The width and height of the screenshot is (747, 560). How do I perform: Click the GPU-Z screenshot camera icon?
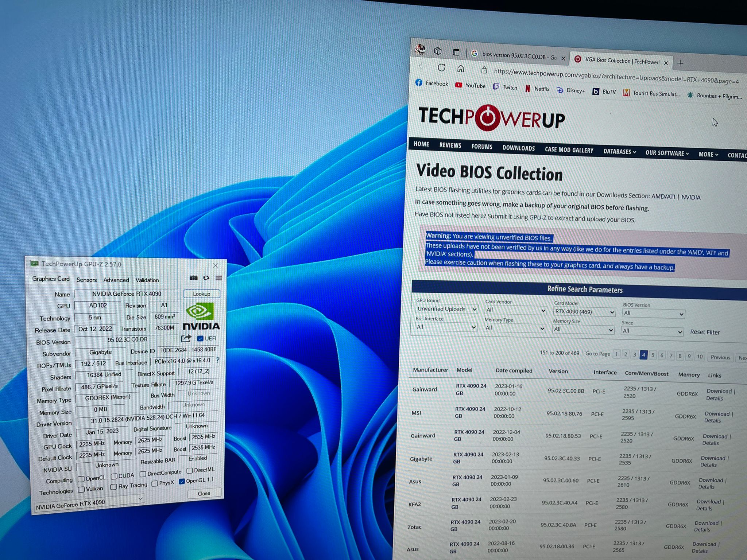click(x=193, y=278)
